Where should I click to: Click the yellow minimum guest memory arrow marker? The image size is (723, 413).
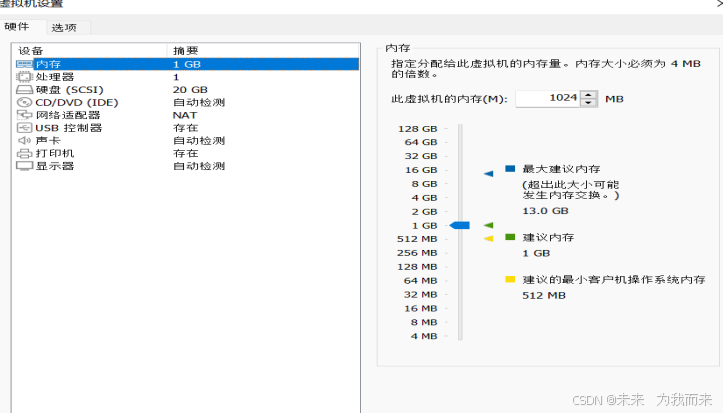tap(488, 238)
